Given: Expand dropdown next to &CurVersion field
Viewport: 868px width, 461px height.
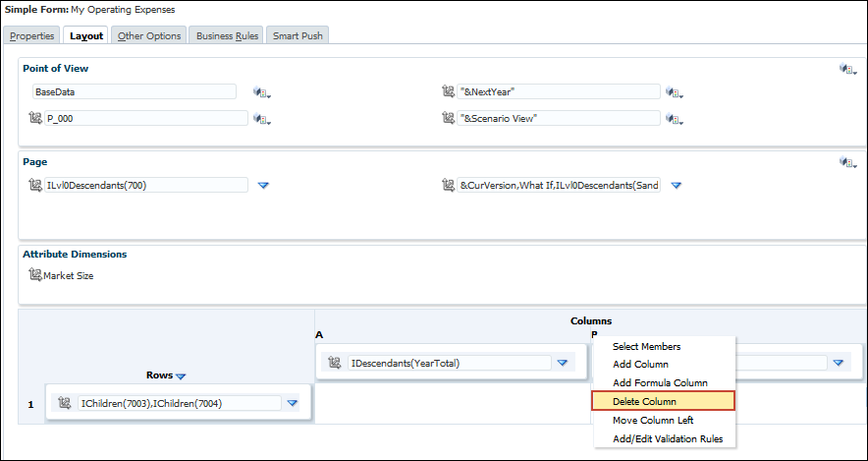Looking at the screenshot, I should point(676,186).
